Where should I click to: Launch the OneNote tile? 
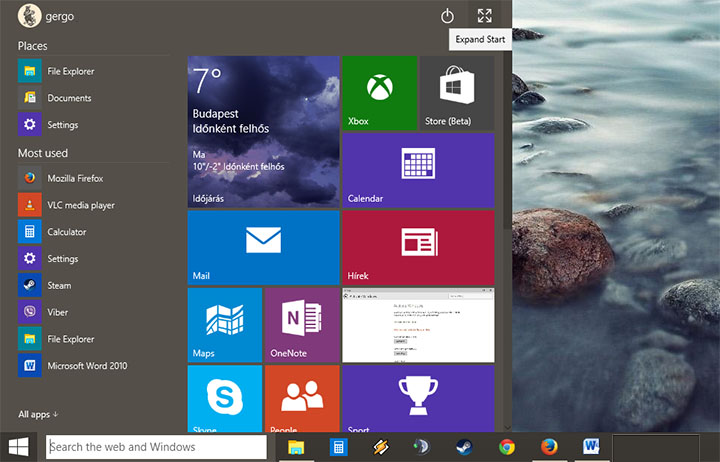(302, 324)
